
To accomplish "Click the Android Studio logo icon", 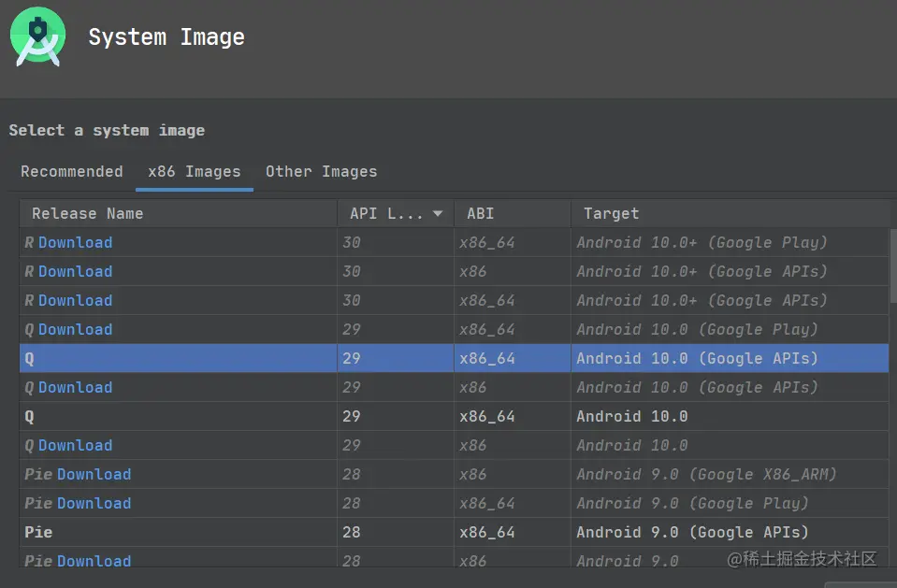I will pyautogui.click(x=37, y=38).
